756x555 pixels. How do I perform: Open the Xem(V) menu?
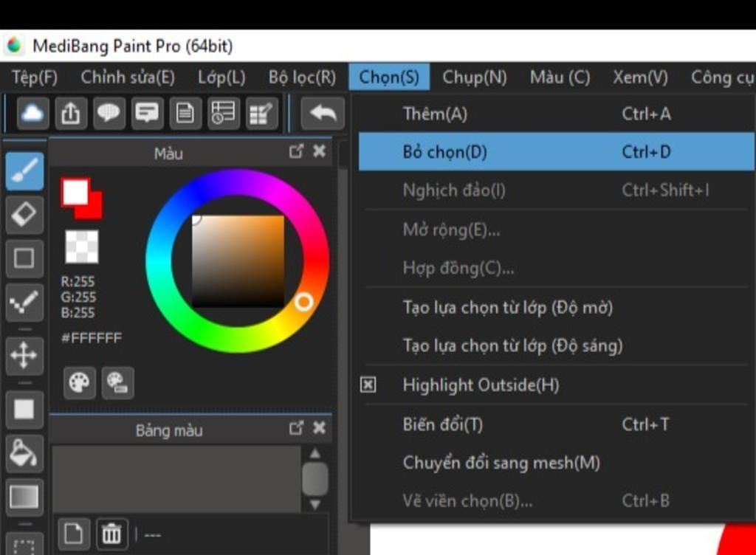tap(640, 77)
